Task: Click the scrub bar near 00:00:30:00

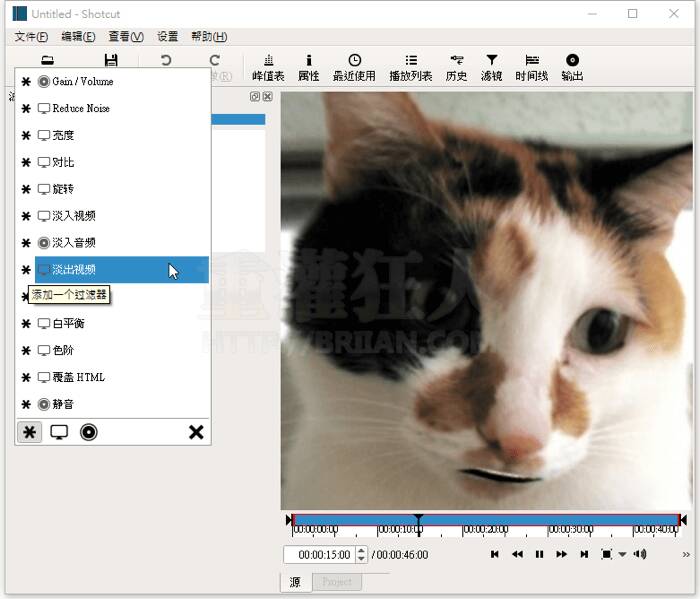Action: [570, 530]
